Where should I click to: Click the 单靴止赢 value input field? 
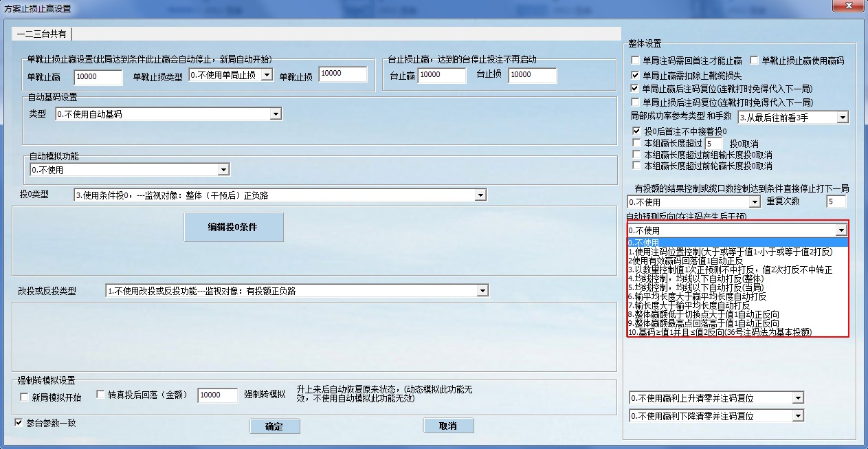pos(98,76)
